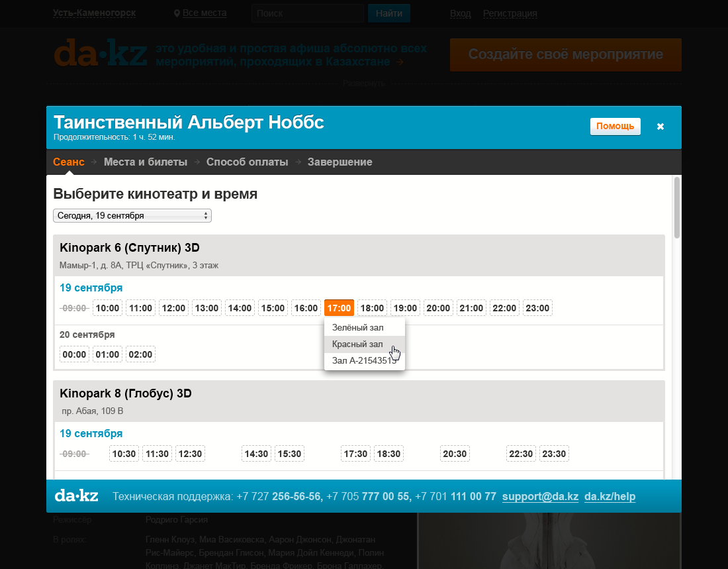Screen dimensions: 728x569
Task: Select the 19:00 session at Kinopark 6
Action: coord(405,308)
